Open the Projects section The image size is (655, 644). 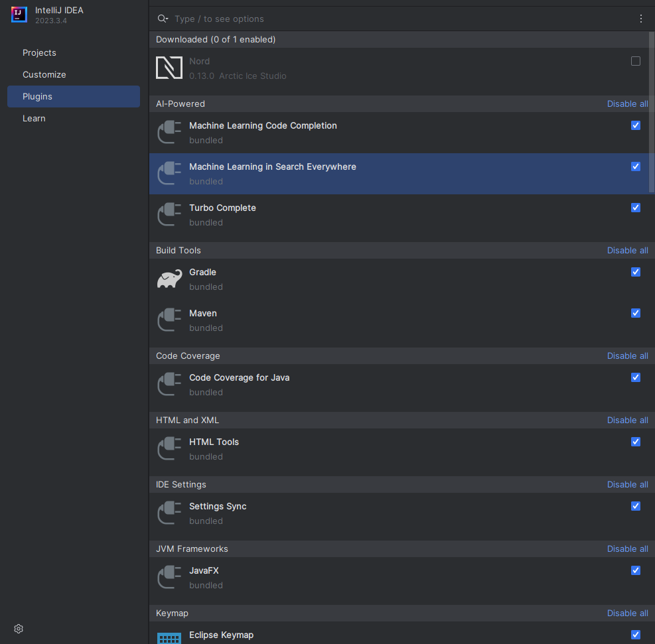[x=74, y=52]
